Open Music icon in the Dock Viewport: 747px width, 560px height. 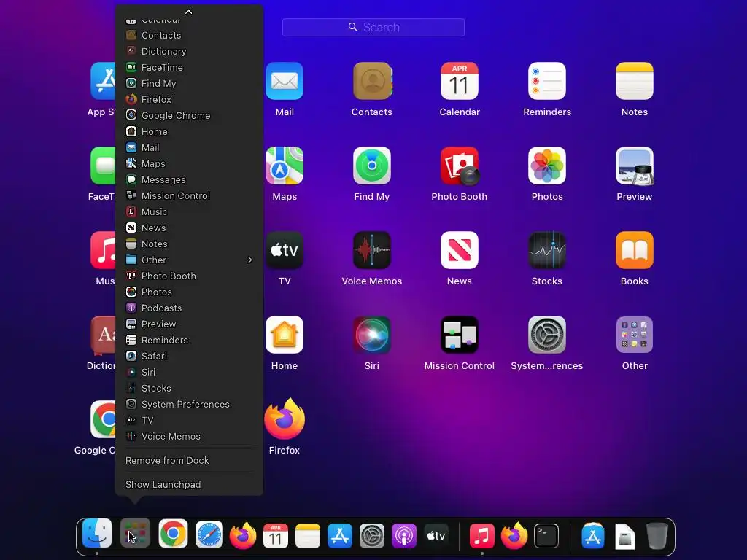click(x=481, y=536)
